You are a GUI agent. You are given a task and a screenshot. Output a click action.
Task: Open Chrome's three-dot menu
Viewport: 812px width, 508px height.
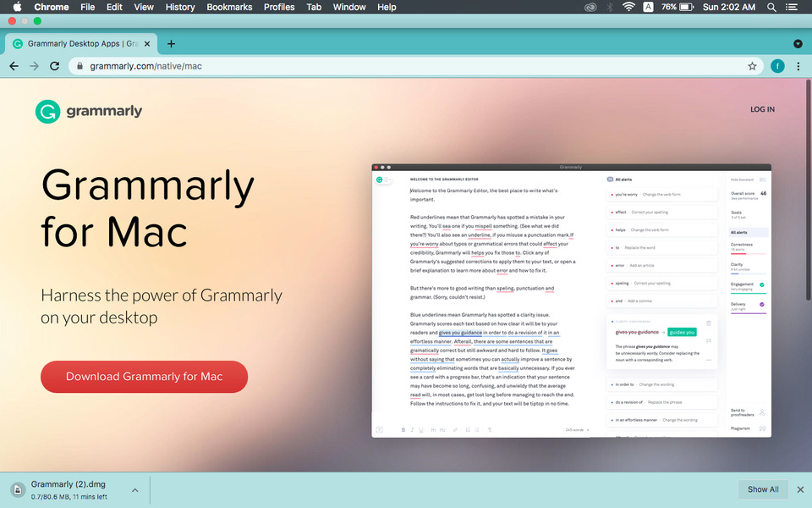(798, 66)
